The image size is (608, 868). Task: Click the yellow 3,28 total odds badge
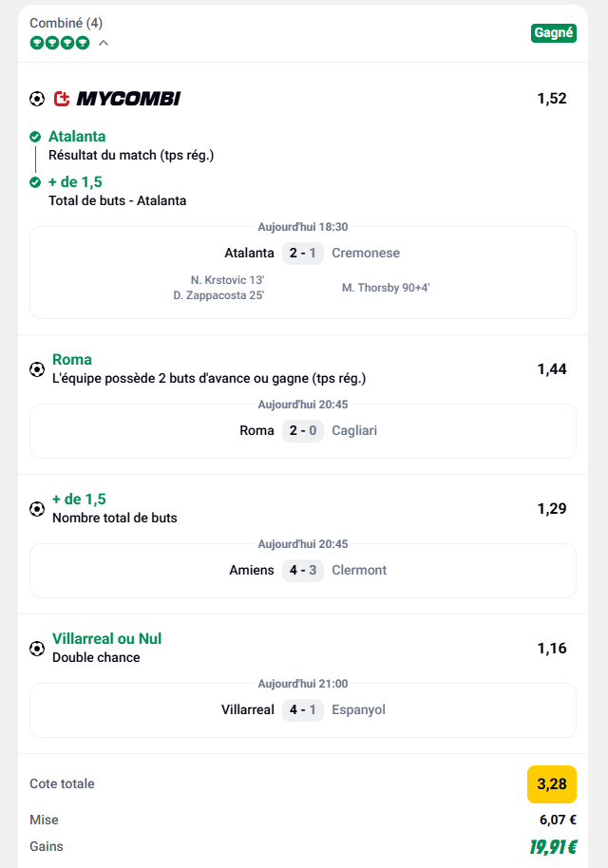pos(552,784)
